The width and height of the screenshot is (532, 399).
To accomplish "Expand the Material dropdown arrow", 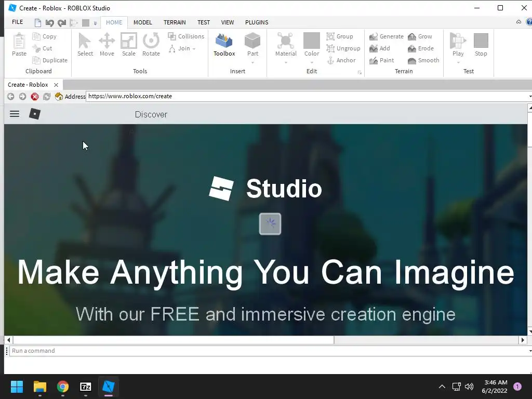I will click(x=286, y=62).
